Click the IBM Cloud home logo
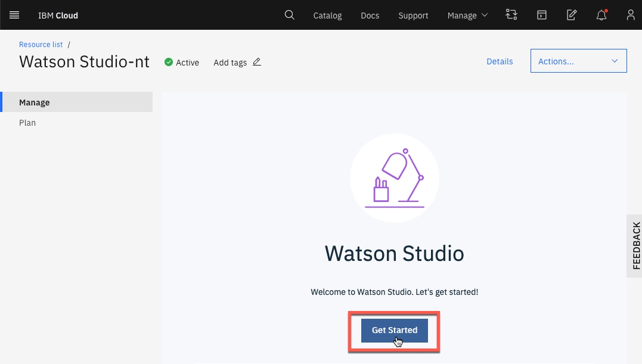This screenshot has width=642, height=364. [x=58, y=15]
